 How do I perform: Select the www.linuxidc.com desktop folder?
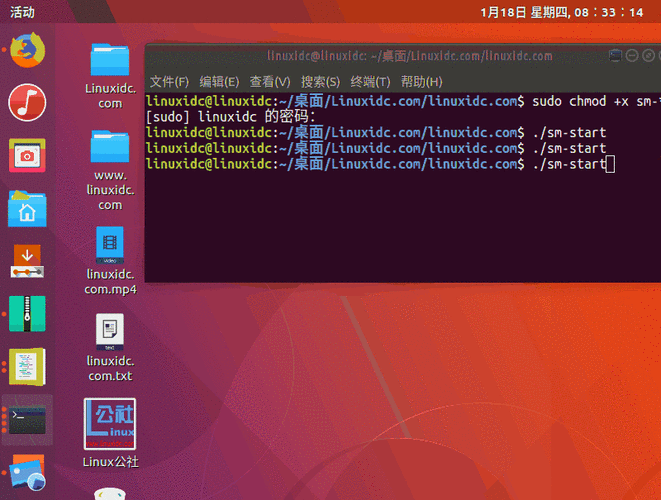point(110,170)
